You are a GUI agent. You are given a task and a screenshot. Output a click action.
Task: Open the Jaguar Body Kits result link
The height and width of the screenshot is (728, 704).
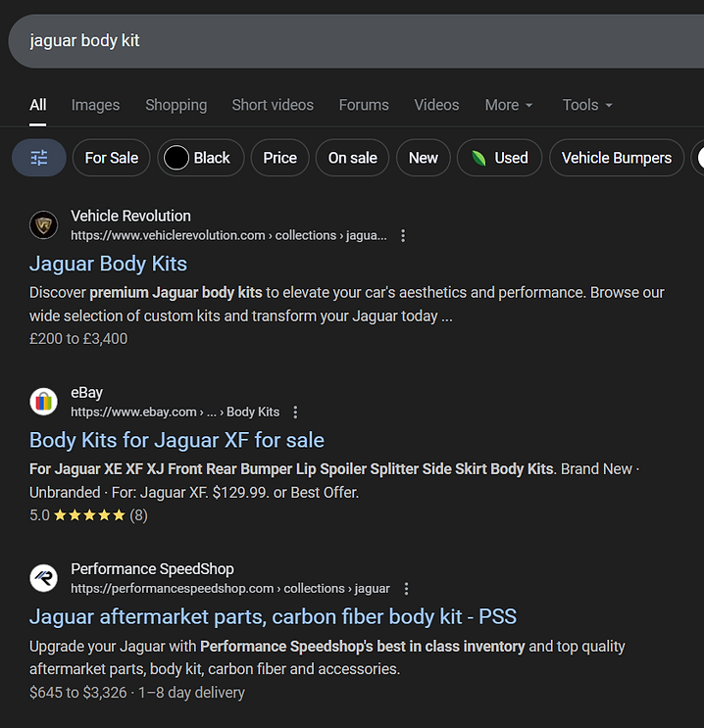click(x=108, y=264)
